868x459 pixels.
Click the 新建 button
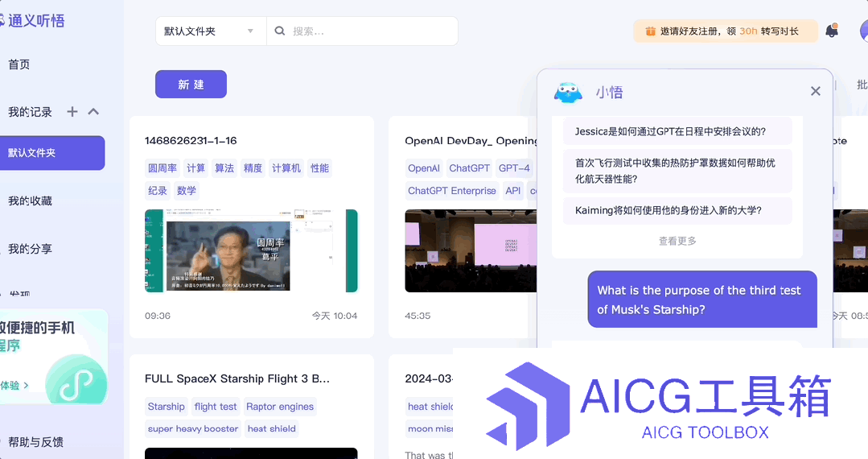191,85
